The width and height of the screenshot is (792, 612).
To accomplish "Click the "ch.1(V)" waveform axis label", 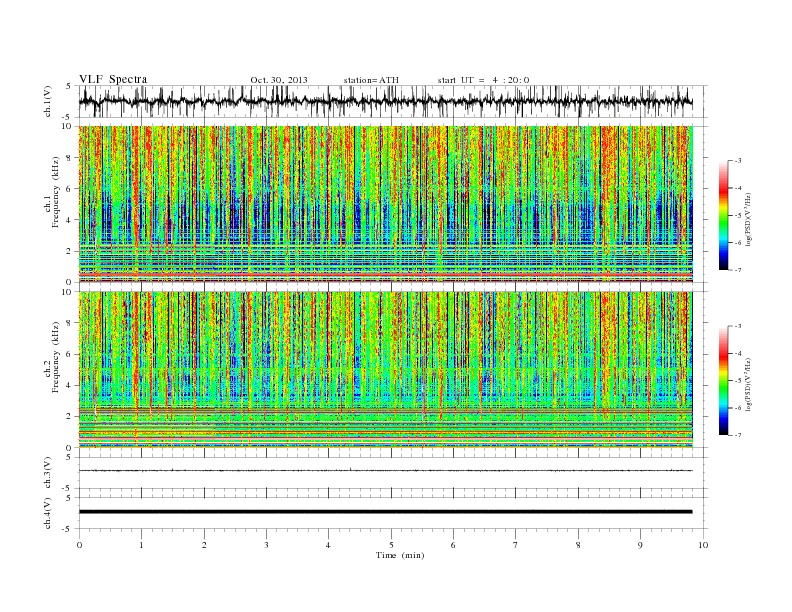I will point(48,101).
